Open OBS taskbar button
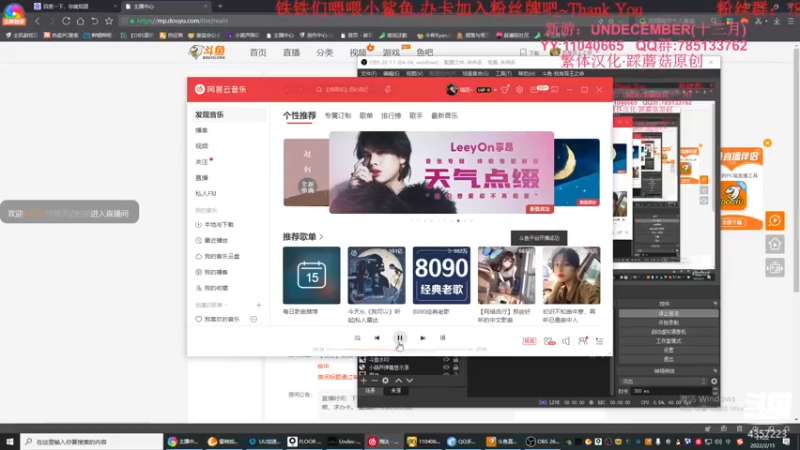800x450 pixels. [x=544, y=441]
